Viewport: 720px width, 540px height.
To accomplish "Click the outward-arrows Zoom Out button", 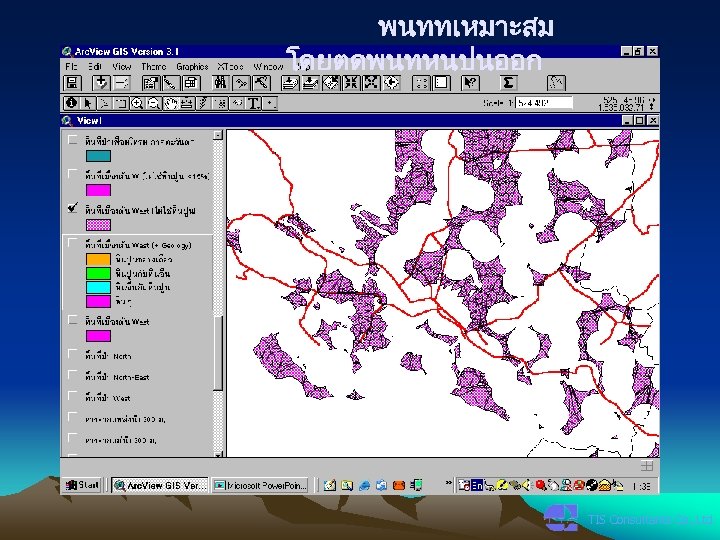I will (x=371, y=83).
